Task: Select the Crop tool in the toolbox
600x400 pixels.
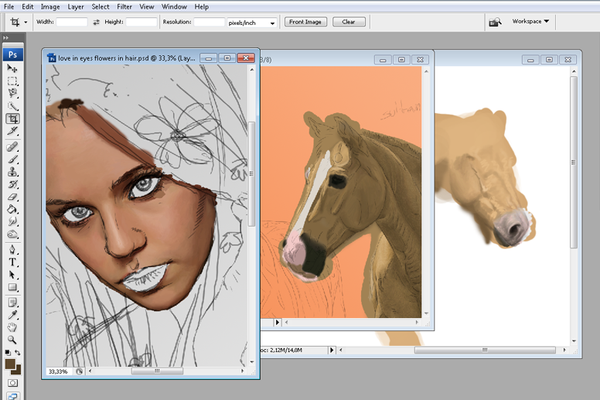Action: coord(12,119)
